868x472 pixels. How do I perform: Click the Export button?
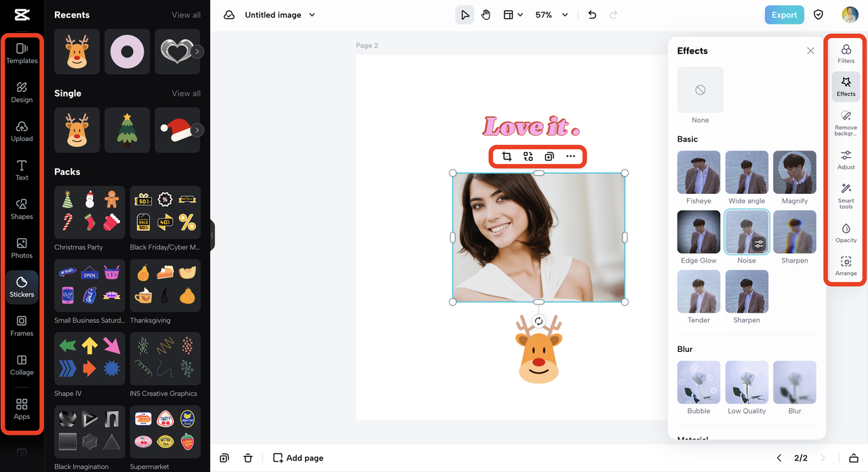click(784, 15)
